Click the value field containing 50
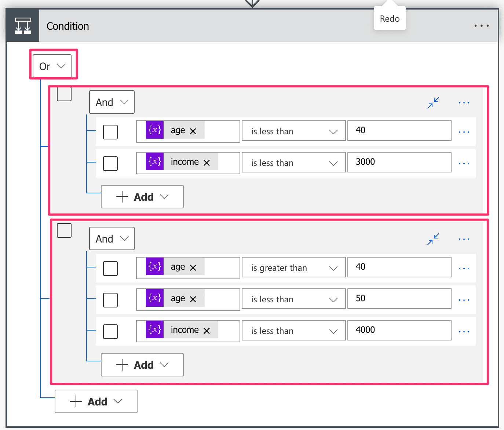 (399, 299)
